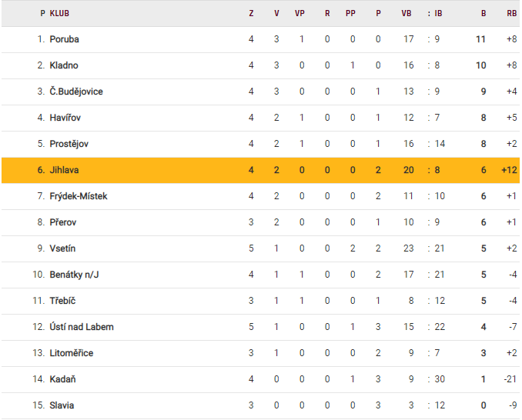Screen dimensions: 522x420
Task: Sort by the KLUB column header
Action: (59, 13)
